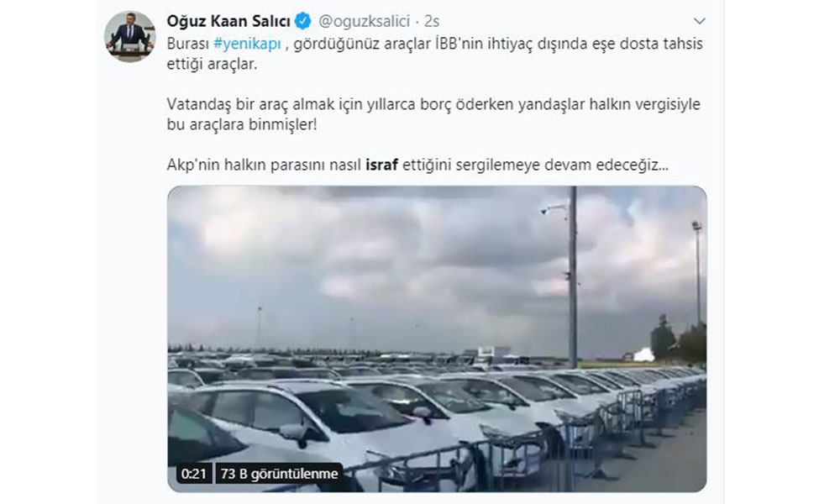Open the 2s tweet timestamp
Image resolution: width=840 pixels, height=504 pixels.
pyautogui.click(x=431, y=22)
